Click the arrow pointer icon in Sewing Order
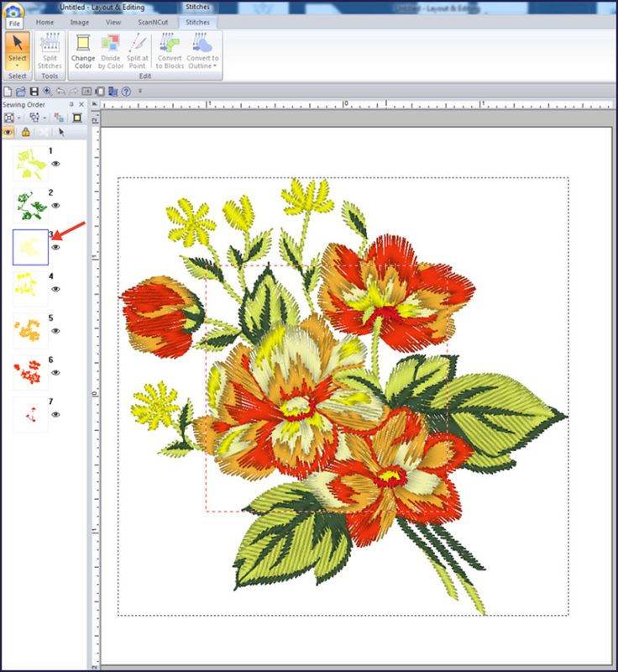Image resolution: width=618 pixels, height=672 pixels. (61, 133)
